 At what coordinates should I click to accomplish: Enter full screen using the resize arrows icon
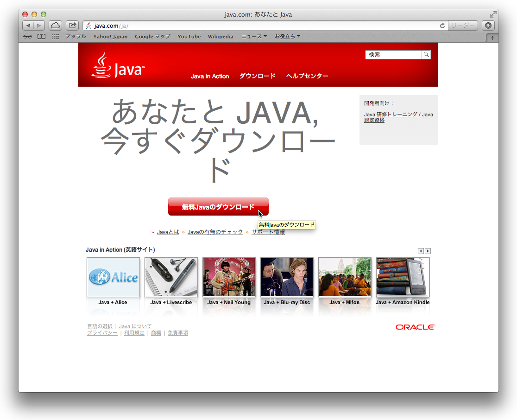[x=493, y=14]
